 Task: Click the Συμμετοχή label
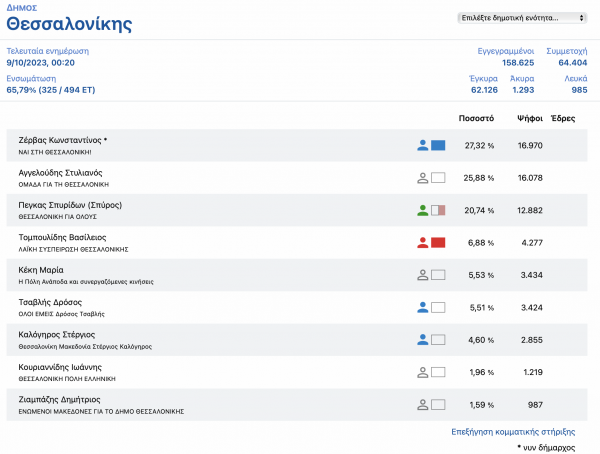coord(567,51)
